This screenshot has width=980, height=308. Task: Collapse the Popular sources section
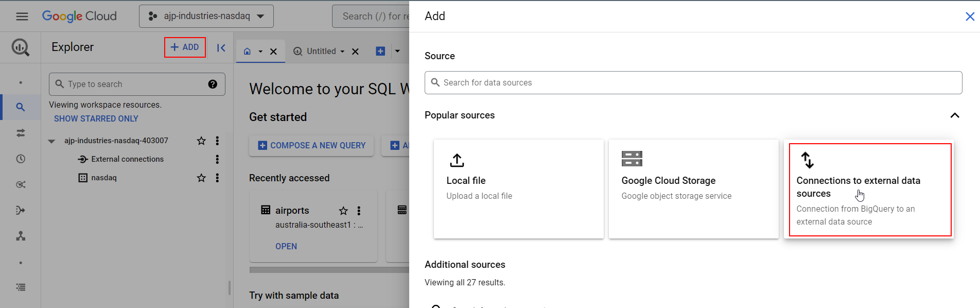[955, 115]
